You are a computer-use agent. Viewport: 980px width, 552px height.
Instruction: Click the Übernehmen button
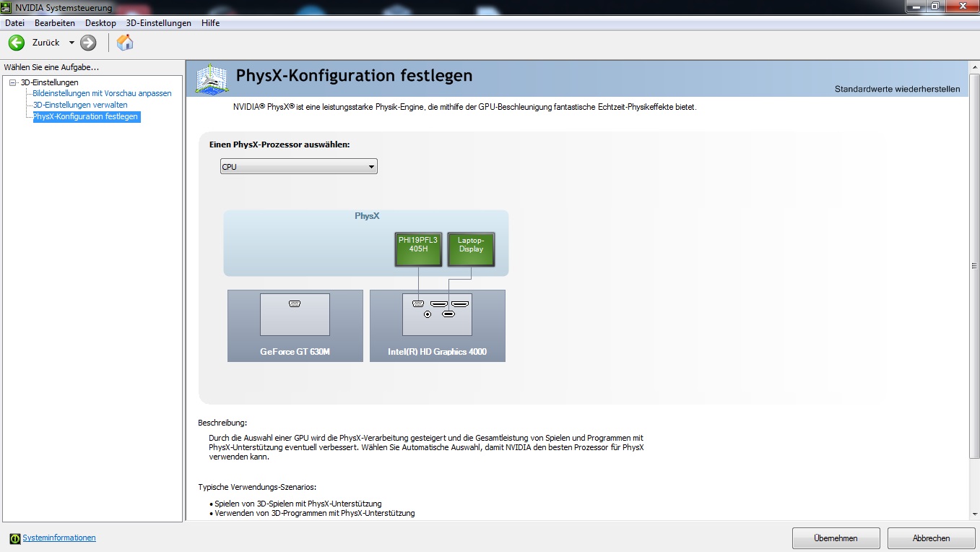point(836,538)
